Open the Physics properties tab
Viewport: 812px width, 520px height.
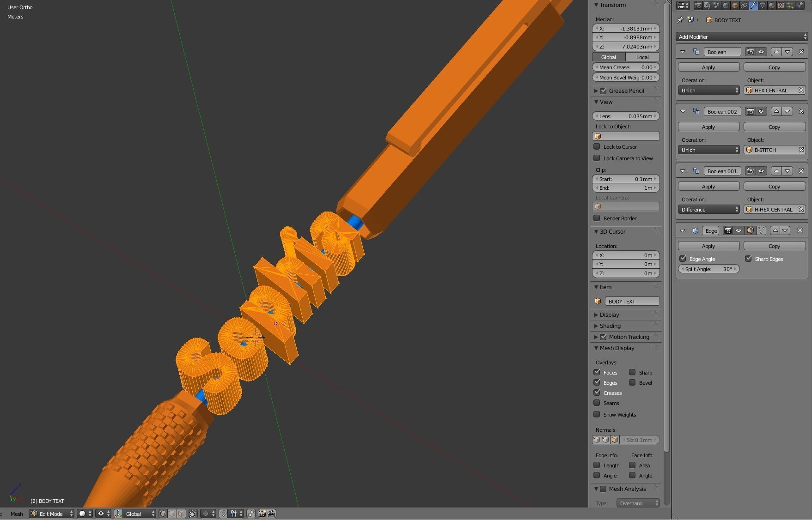tap(800, 6)
